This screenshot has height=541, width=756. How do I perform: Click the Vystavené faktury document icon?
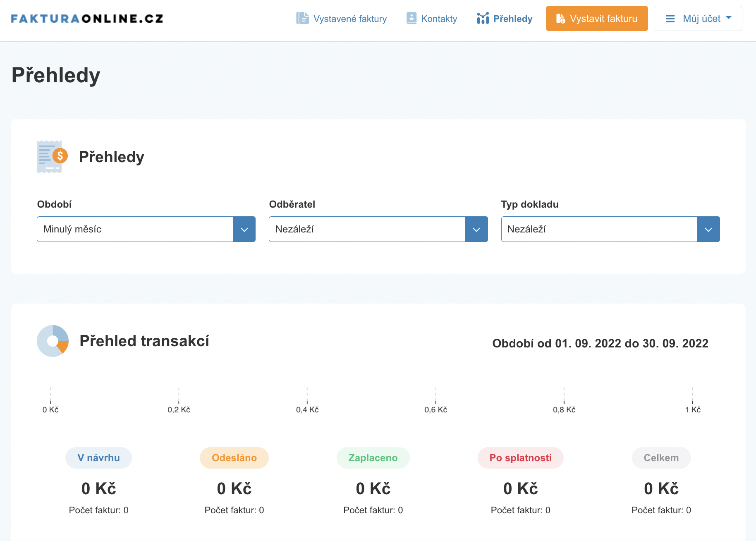[302, 19]
